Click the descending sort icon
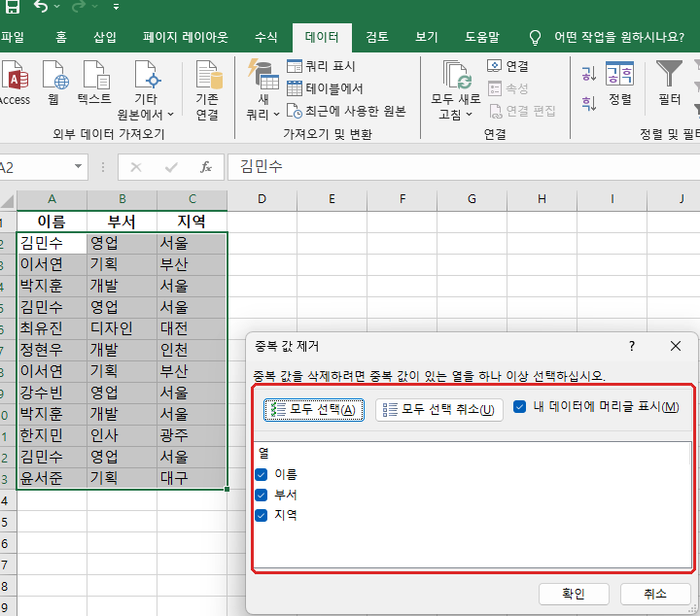700x616 pixels. [x=589, y=104]
